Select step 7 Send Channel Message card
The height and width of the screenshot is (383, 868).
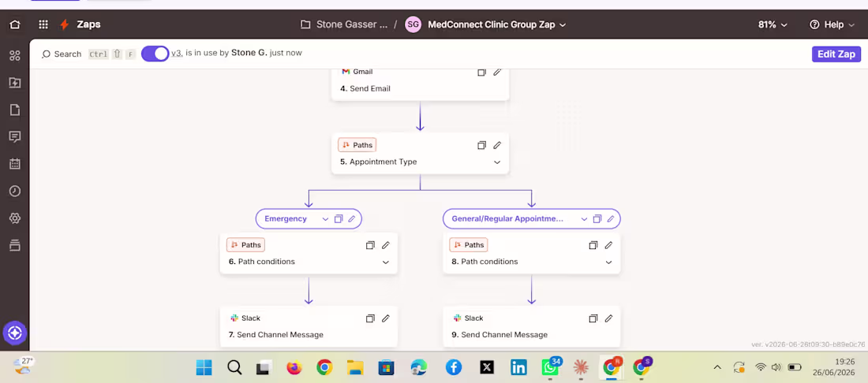(x=309, y=326)
